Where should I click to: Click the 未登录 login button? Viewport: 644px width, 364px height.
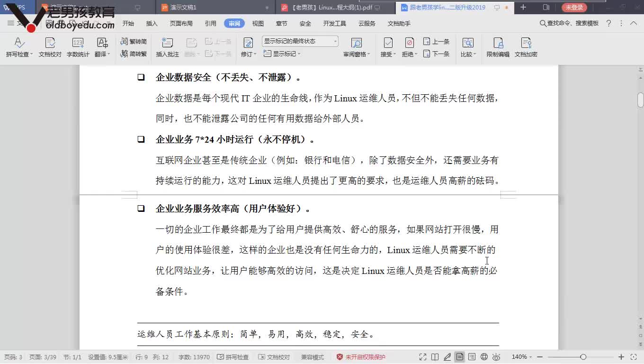(x=574, y=8)
